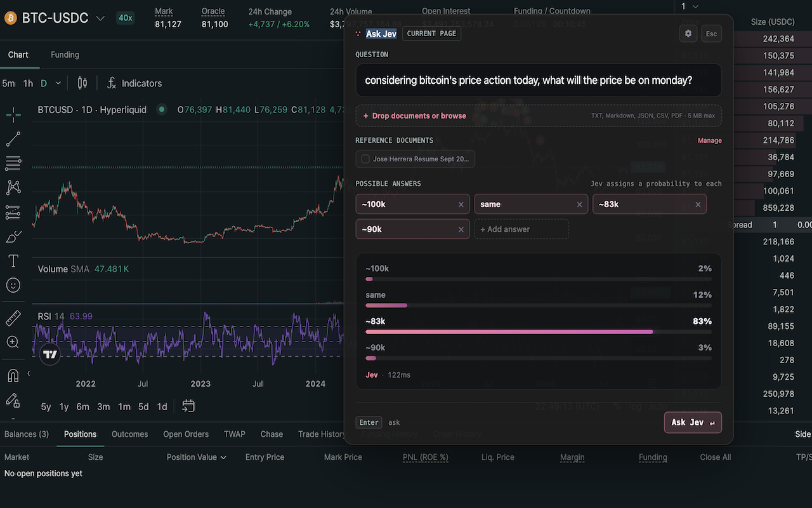Image resolution: width=812 pixels, height=508 pixels.
Task: Activate the zoom in tool
Action: tap(13, 342)
